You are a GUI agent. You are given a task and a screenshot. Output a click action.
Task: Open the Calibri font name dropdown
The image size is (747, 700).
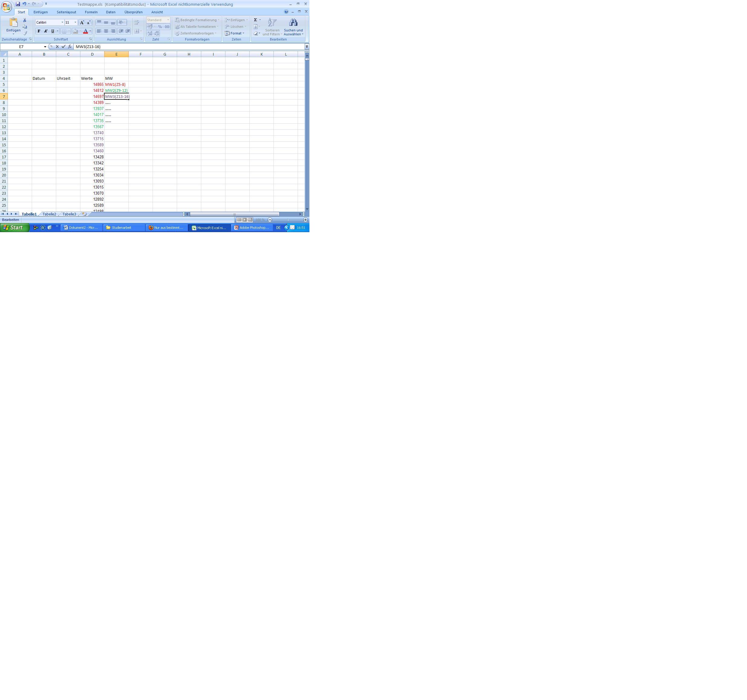pos(62,23)
